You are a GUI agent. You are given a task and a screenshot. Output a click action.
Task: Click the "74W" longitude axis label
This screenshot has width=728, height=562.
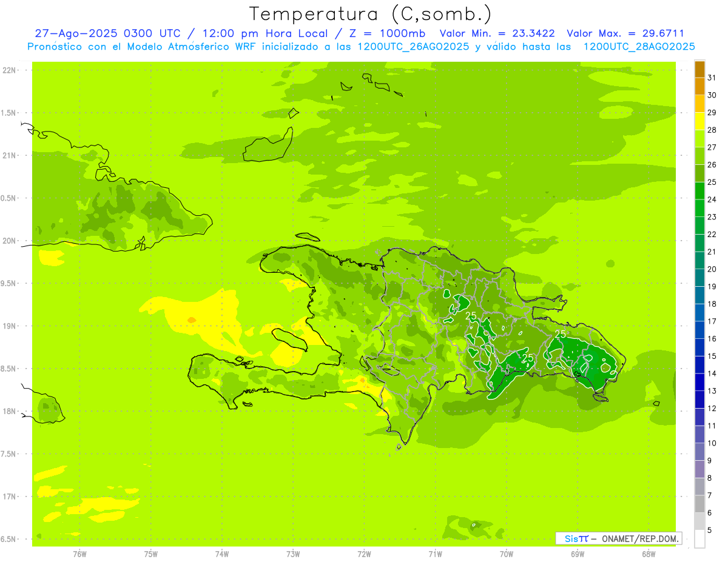click(222, 554)
